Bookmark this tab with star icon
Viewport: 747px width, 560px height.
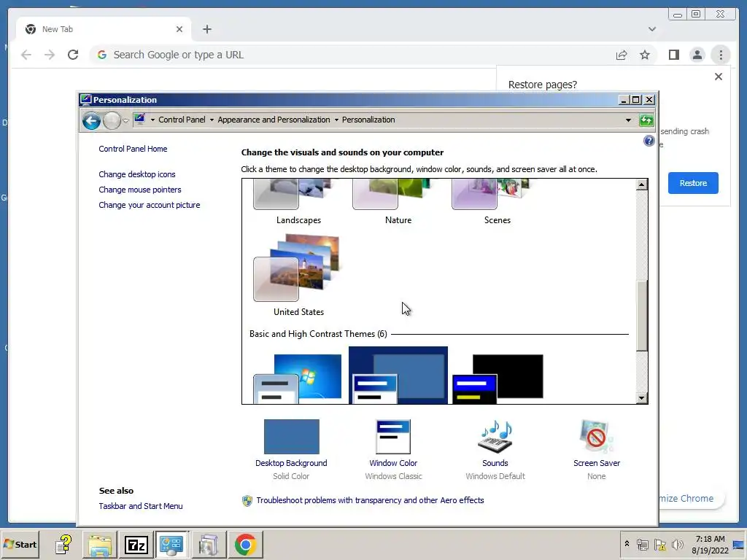tap(645, 55)
